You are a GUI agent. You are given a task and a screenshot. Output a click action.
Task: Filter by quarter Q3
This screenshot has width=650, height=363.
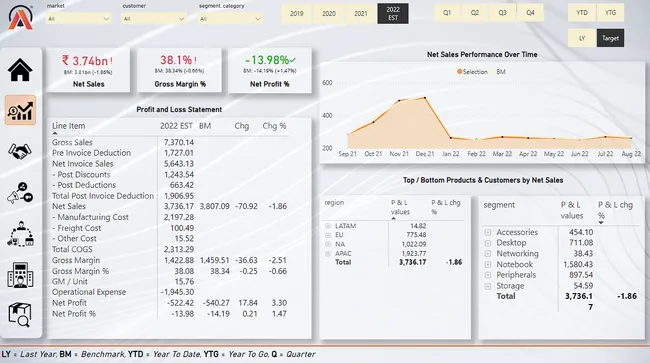click(502, 13)
